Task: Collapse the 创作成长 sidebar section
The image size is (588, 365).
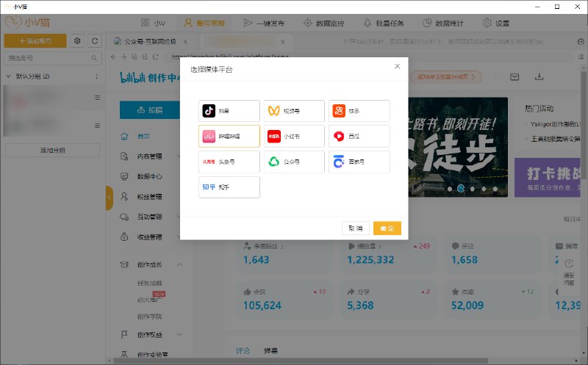Action: [x=180, y=264]
